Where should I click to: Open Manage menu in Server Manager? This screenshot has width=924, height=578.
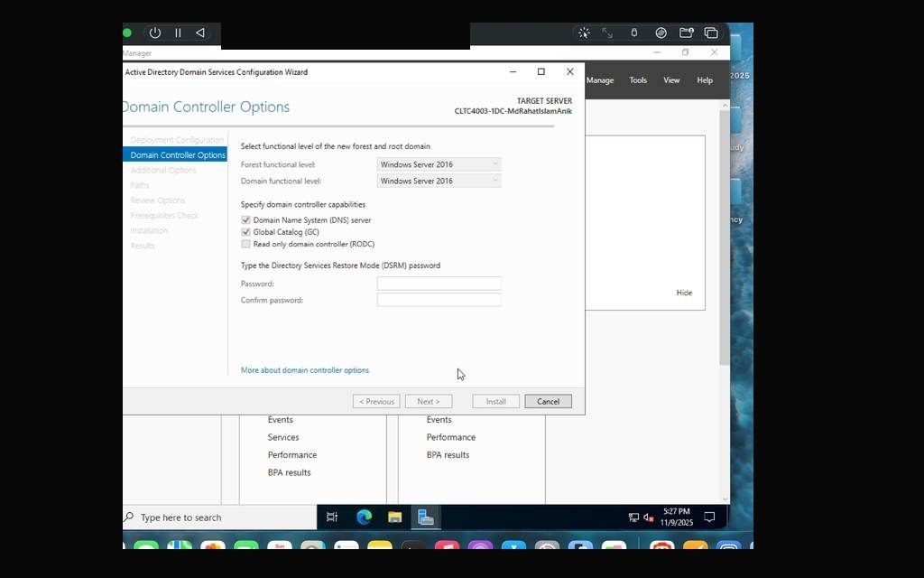click(x=600, y=80)
